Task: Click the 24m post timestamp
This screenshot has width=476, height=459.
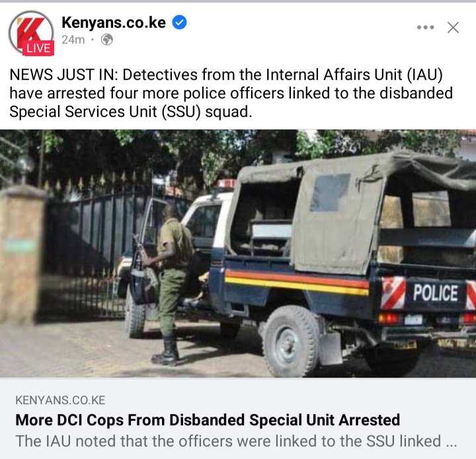Action: tap(73, 40)
